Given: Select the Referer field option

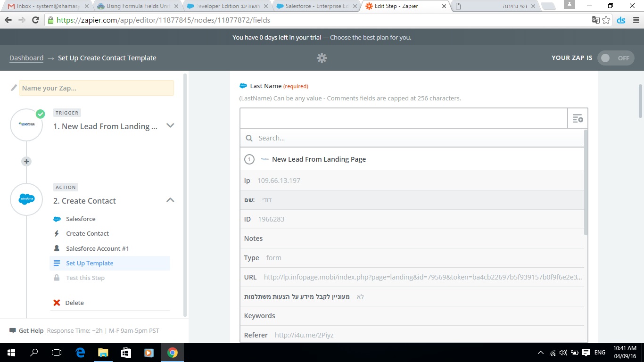Looking at the screenshot, I should [412, 335].
